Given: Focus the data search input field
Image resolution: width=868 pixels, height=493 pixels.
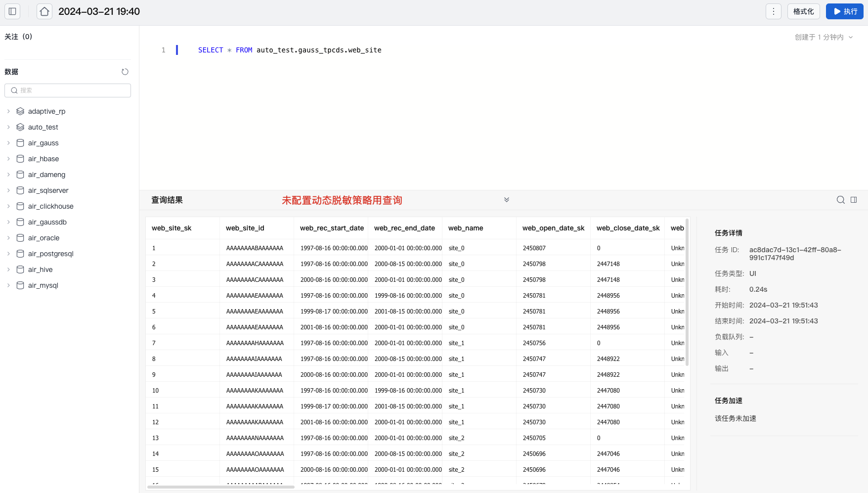Looking at the screenshot, I should point(68,90).
